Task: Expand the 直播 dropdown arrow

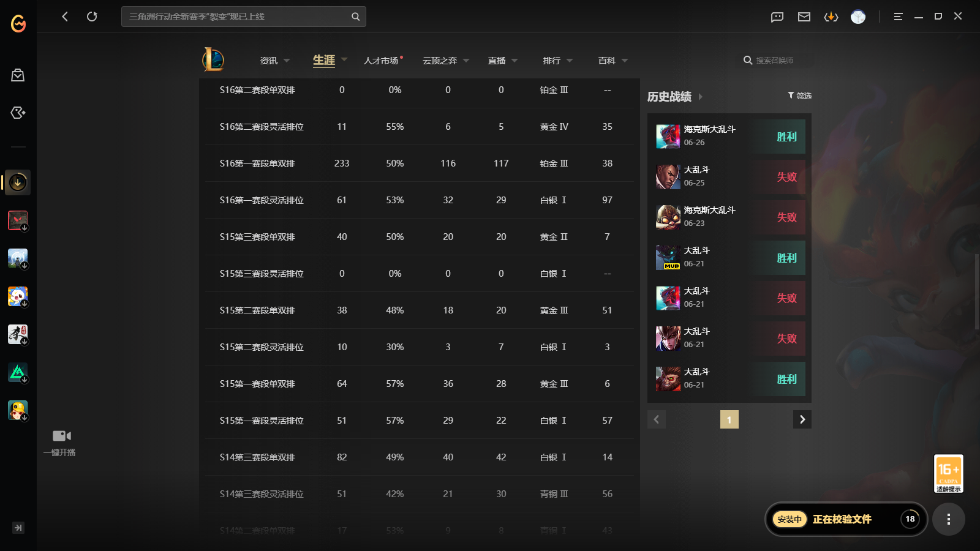Action: point(514,61)
